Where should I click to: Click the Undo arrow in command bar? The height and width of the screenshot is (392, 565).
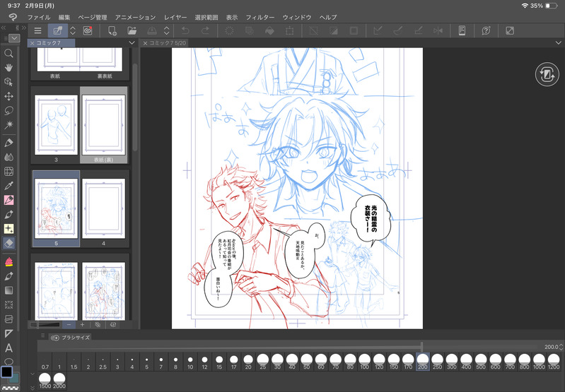coord(185,30)
